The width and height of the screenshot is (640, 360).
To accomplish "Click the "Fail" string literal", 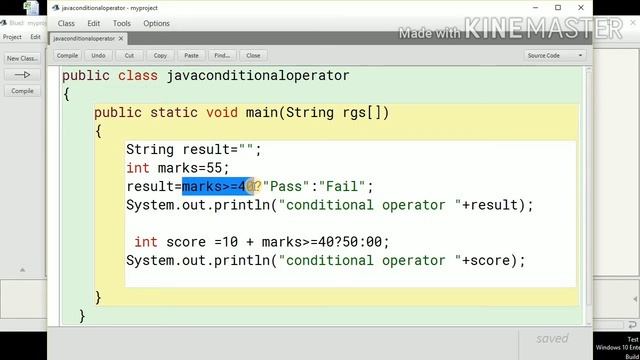I will [342, 187].
